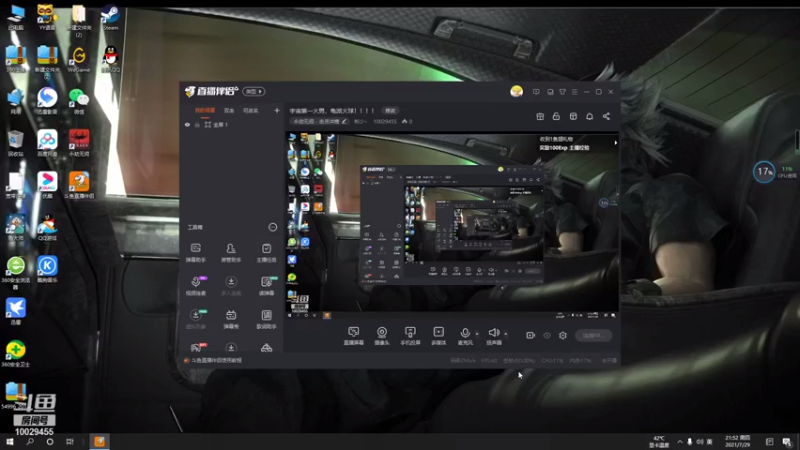Image resolution: width=800 pixels, height=450 pixels.
Task: Toggle the lock icon for the 全屏1 source
Action: pyautogui.click(x=197, y=124)
